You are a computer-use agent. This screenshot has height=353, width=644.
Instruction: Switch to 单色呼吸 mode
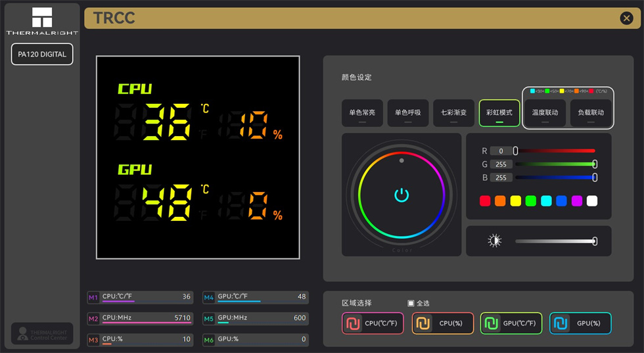408,113
